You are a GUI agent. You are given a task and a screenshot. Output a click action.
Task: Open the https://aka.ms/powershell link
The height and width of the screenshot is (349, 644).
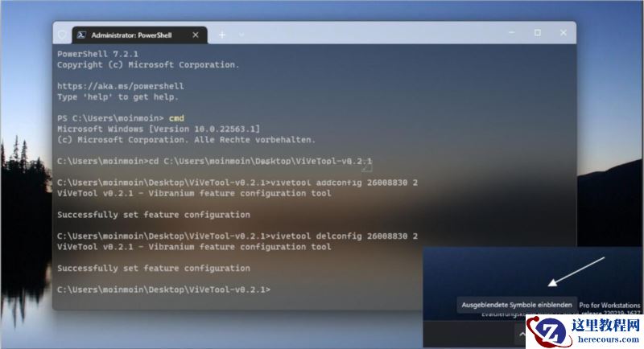(120, 86)
